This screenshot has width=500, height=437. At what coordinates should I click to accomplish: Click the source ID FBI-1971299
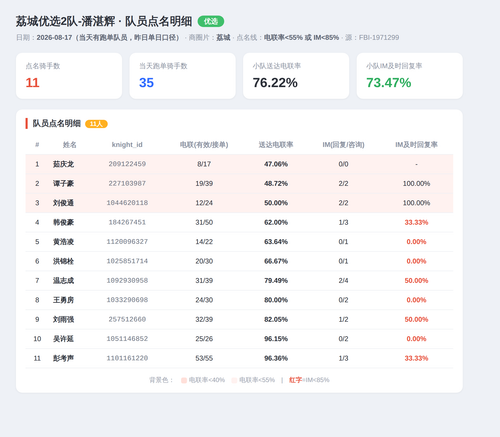(379, 38)
